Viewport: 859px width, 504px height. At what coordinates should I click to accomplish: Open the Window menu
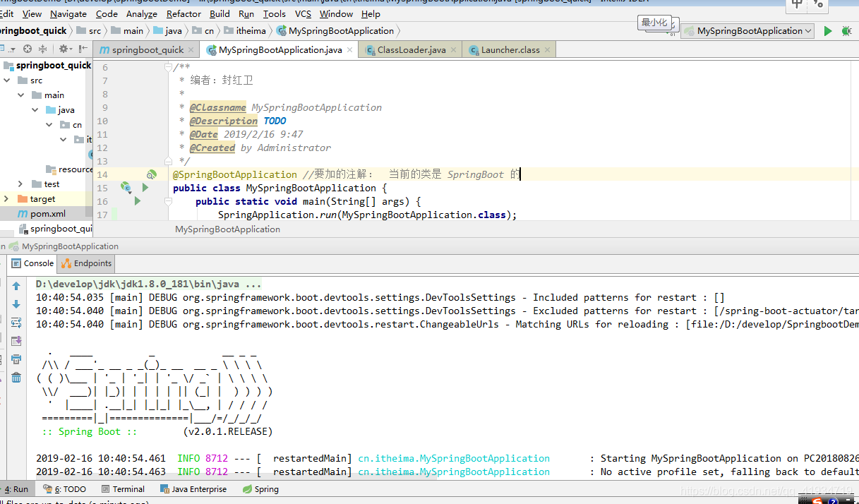pos(336,13)
